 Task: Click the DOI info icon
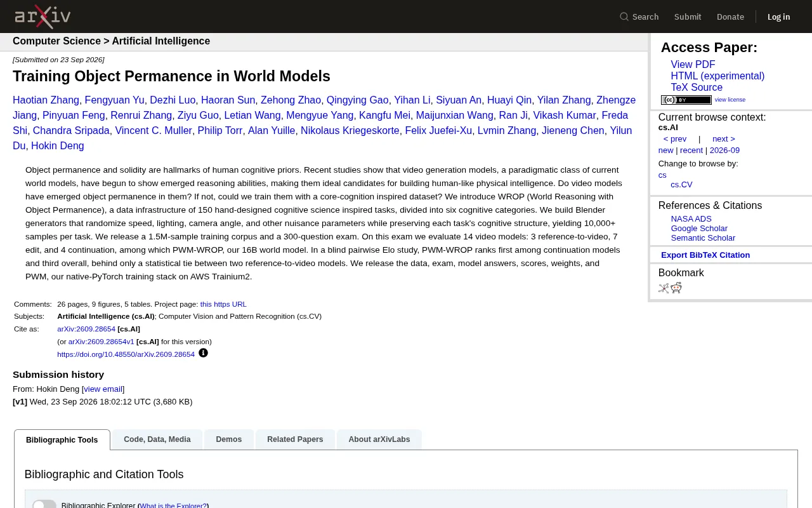[203, 353]
